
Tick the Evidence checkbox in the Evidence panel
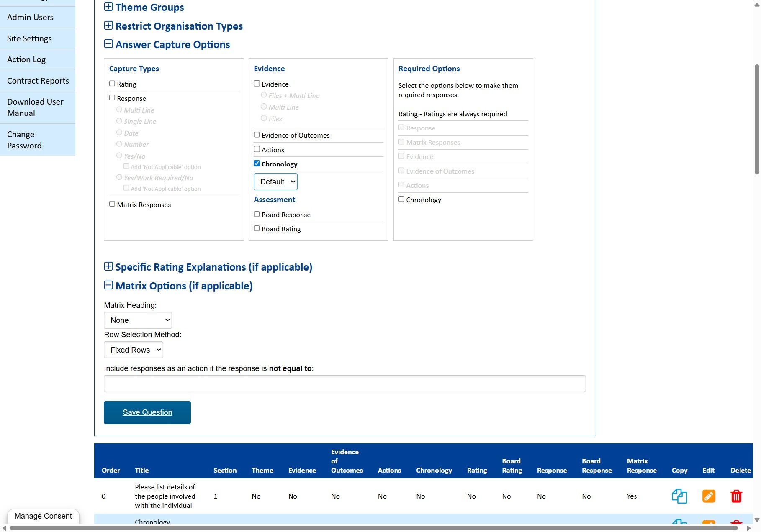pos(257,84)
